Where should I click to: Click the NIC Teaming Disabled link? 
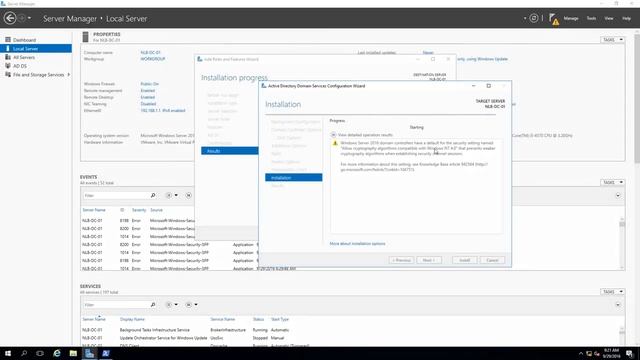click(148, 104)
